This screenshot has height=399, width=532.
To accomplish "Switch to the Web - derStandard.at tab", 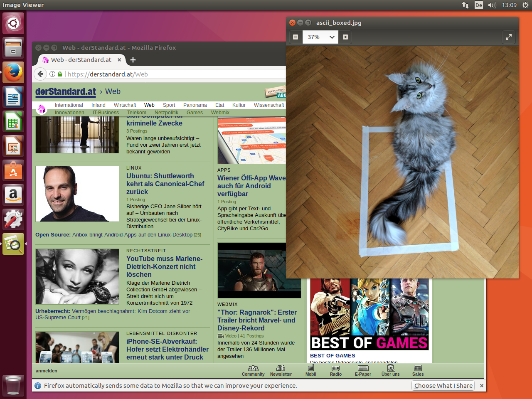I will 81,60.
